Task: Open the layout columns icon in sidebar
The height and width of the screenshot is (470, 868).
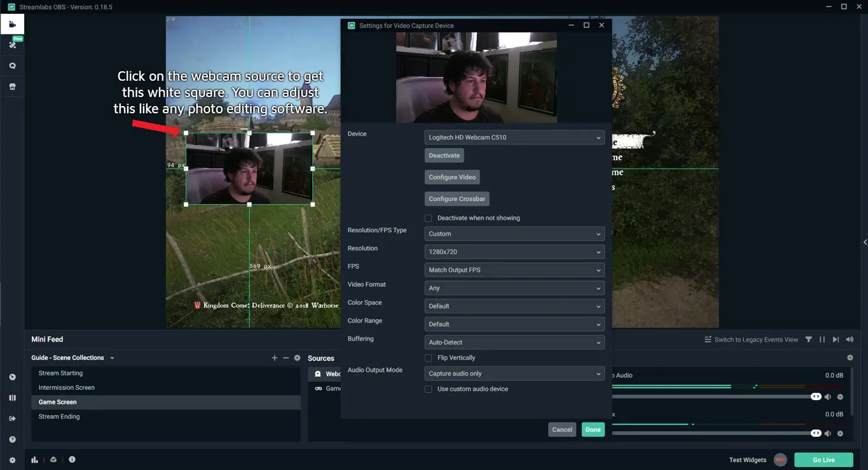Action: point(12,398)
